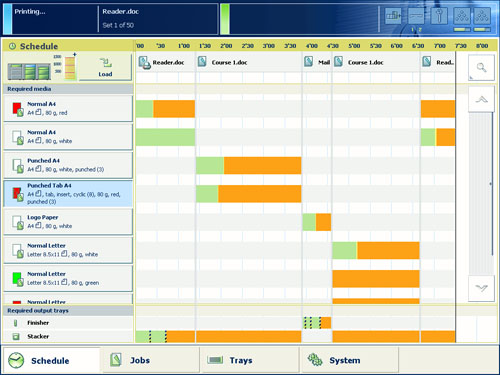Viewport: 500px width, 375px height.
Task: Open the first toner level icon
Action: tap(462, 16)
